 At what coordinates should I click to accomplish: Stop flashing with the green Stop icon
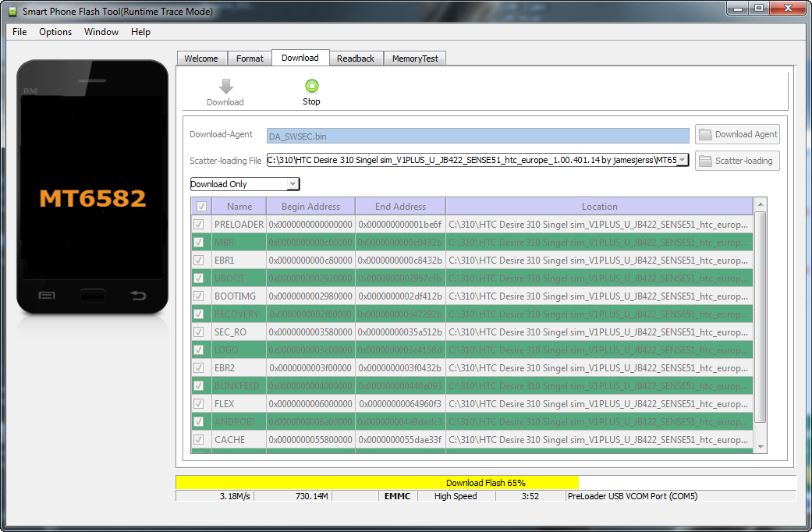point(312,86)
